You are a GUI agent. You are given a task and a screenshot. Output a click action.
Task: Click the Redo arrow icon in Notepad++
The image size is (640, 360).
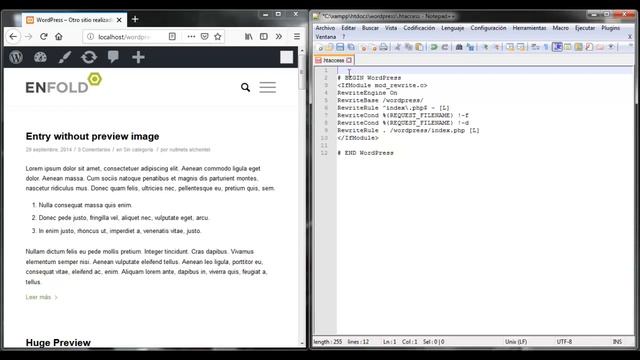coord(444,47)
